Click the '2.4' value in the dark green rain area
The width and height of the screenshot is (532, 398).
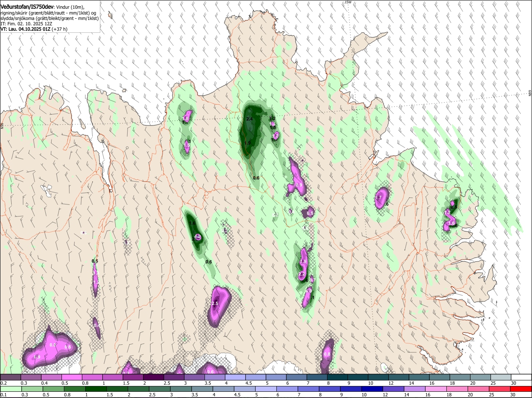click(x=249, y=119)
